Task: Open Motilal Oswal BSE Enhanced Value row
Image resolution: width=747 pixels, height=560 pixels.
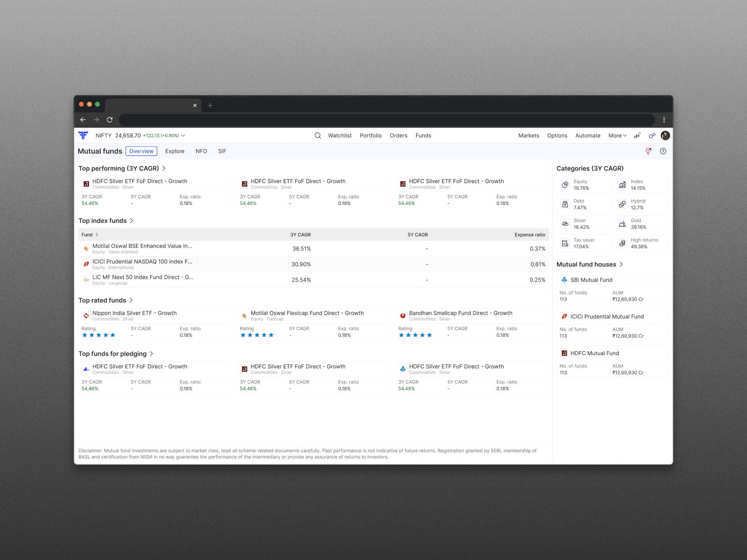Action: pos(142,246)
